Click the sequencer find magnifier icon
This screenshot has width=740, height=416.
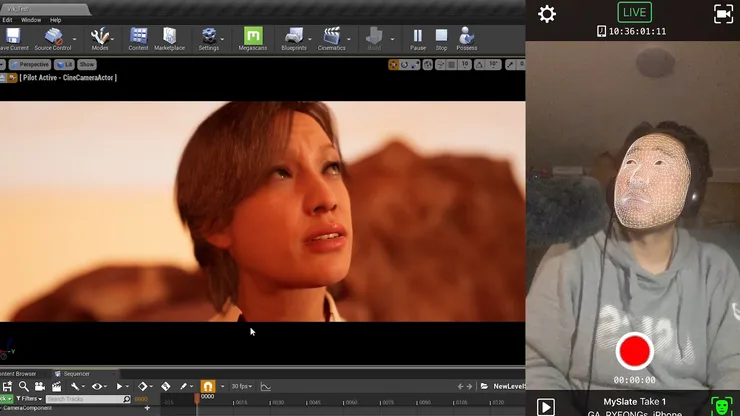pyautogui.click(x=24, y=387)
